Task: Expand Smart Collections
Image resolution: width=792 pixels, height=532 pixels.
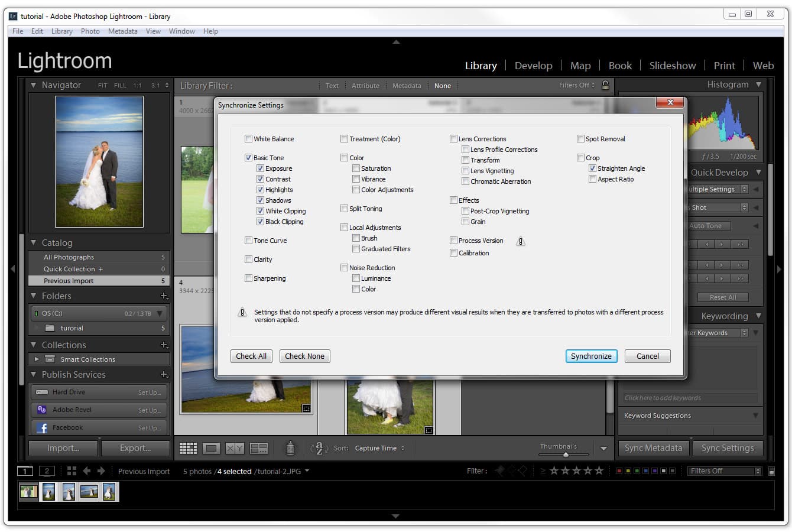Action: tap(37, 359)
